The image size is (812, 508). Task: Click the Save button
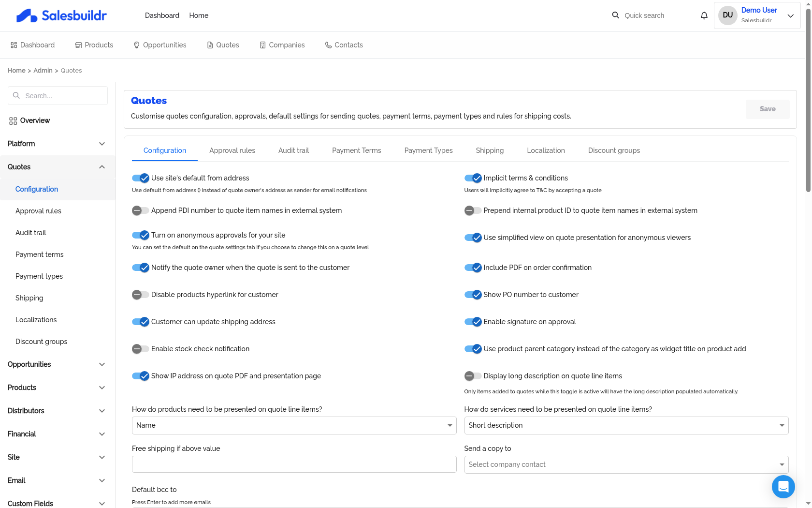click(x=768, y=109)
